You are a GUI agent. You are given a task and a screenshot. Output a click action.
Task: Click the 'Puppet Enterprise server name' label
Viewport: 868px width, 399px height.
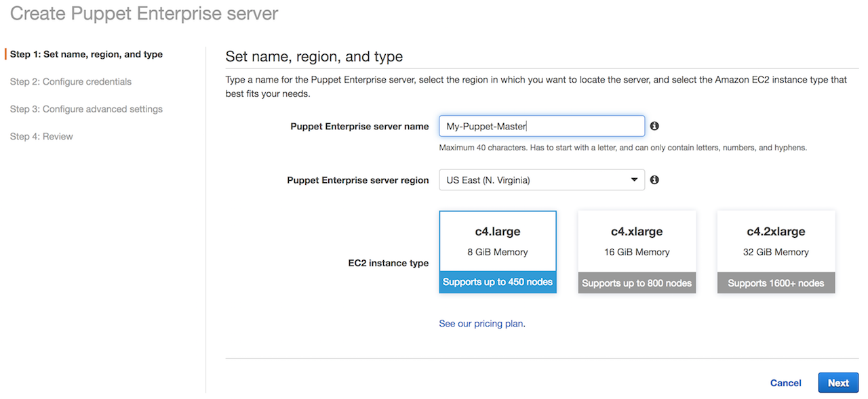(x=359, y=127)
